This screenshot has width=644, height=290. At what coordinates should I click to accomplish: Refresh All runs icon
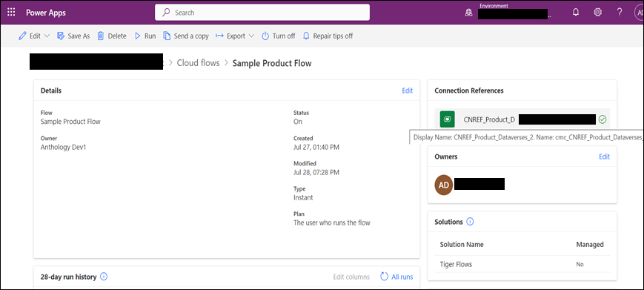point(384,277)
